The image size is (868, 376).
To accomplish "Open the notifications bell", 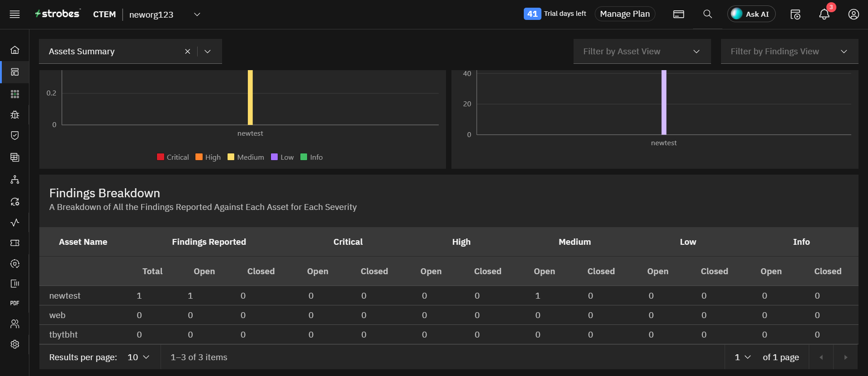I will [824, 14].
